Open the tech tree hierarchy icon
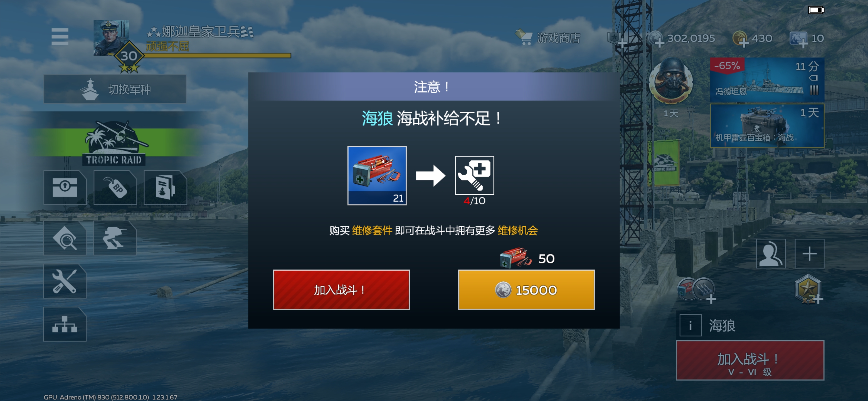Viewport: 868px width, 401px height. (x=65, y=324)
